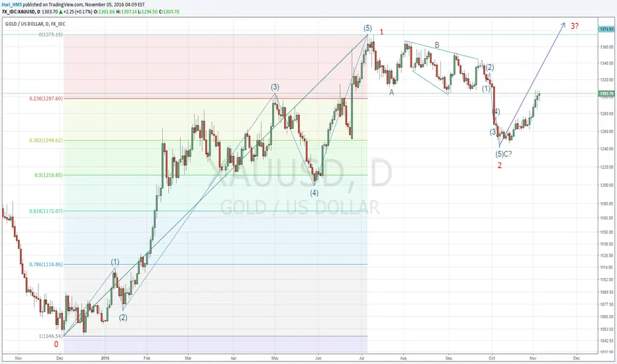Click the (5)C? label near the October low
Image resolution: width=617 pixels, height=364 pixels.
(504, 154)
